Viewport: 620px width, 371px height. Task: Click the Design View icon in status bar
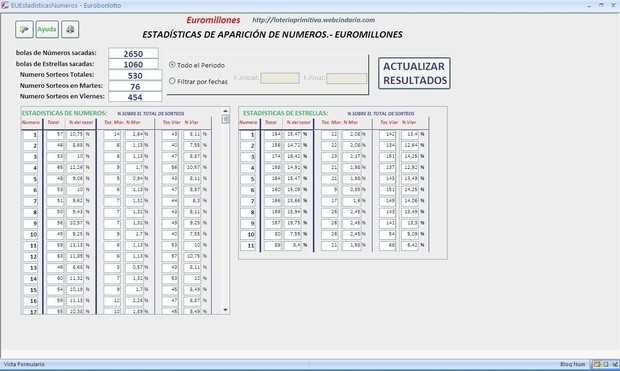(615, 364)
